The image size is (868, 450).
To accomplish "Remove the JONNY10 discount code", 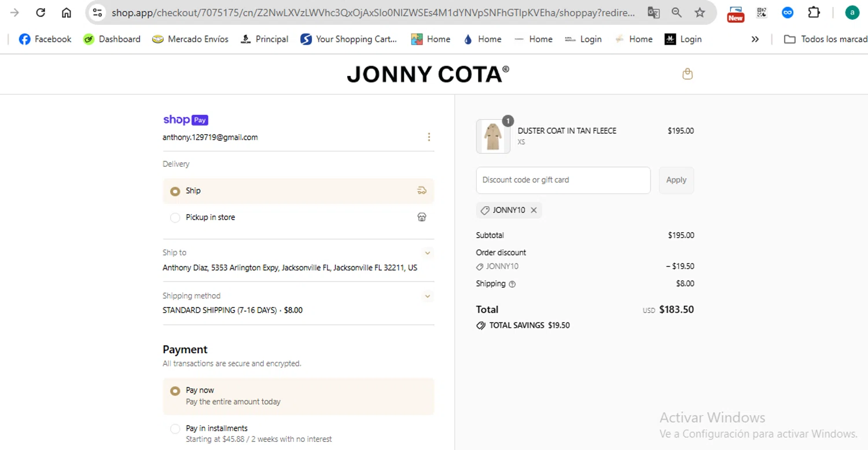I will (534, 210).
